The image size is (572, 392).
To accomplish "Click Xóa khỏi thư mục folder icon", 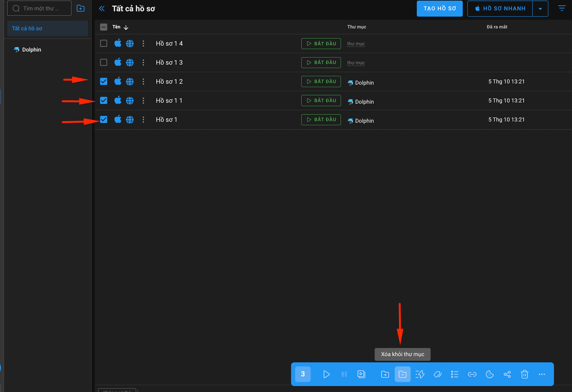I will [402, 374].
